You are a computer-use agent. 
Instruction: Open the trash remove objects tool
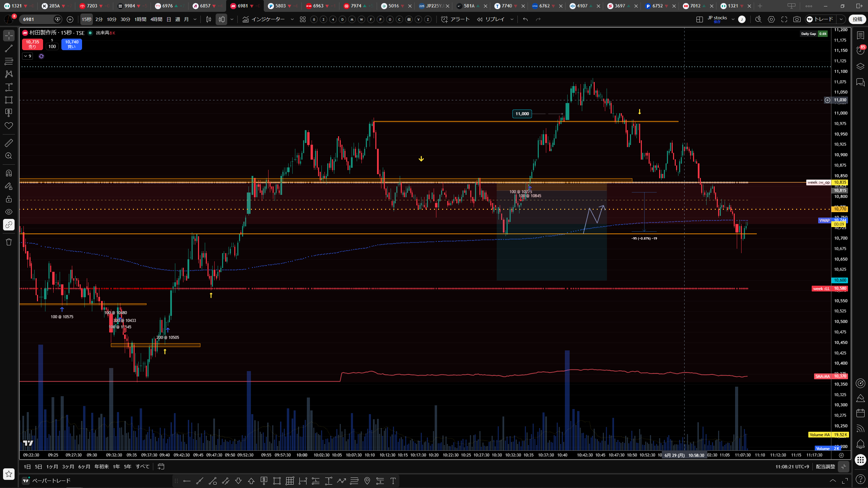point(9,242)
